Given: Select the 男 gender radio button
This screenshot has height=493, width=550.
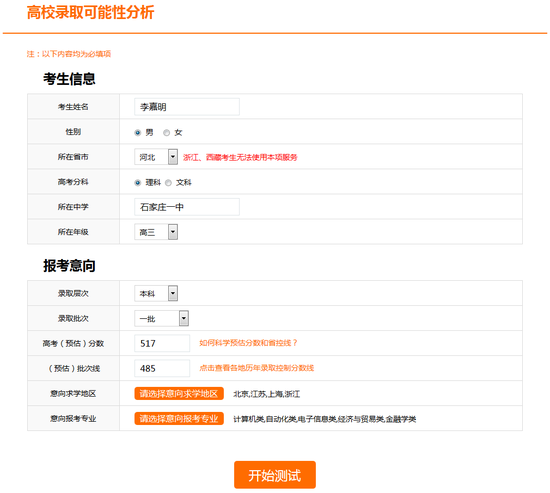Looking at the screenshot, I should (x=138, y=133).
